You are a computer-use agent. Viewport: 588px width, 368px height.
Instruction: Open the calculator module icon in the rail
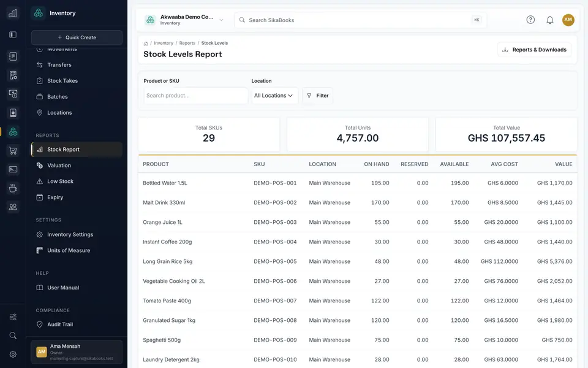(13, 75)
